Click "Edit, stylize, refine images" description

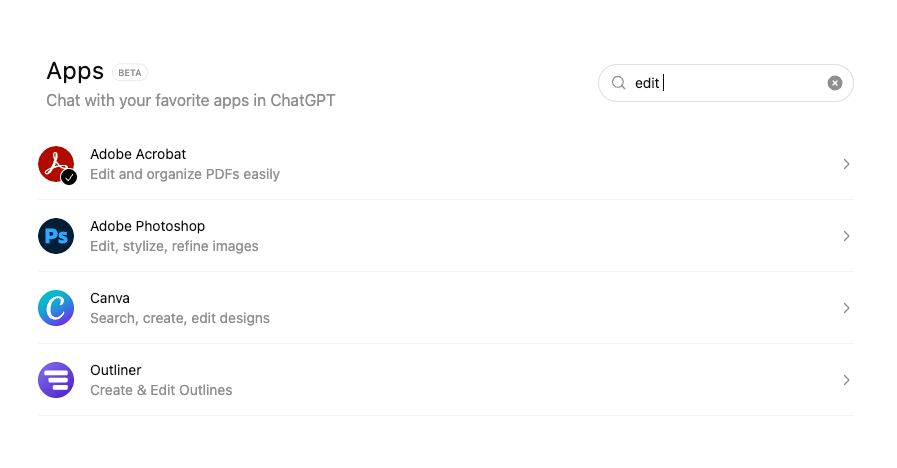pos(174,246)
